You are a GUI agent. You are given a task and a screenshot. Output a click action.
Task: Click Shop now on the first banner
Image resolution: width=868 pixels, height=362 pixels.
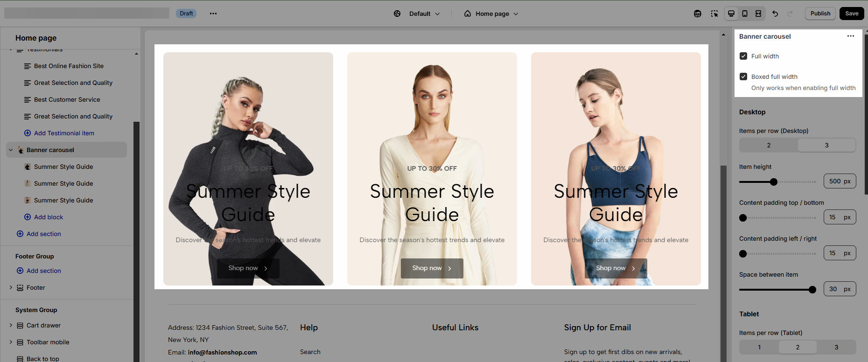[248, 268]
